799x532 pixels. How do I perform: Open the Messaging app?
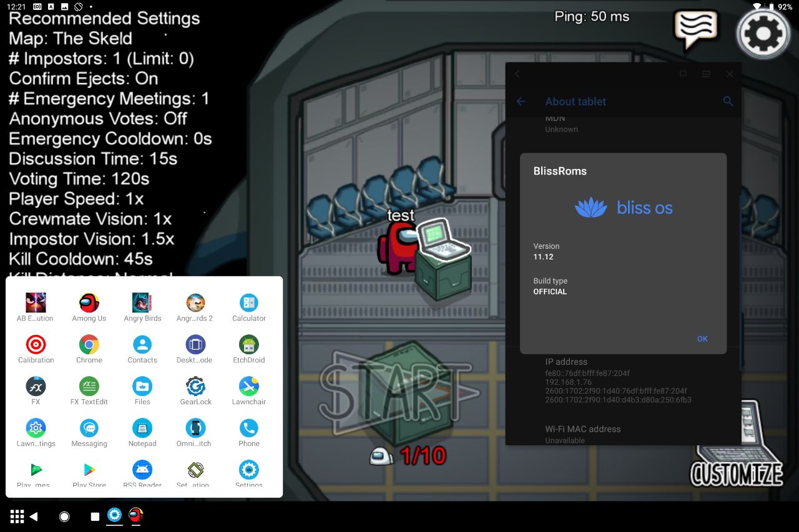89,433
